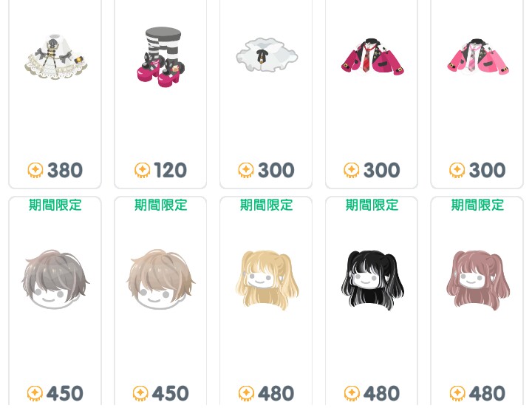Viewport: 532px width, 408px height.
Task: Choose the blonde twin-tail hairstyle
Action: tap(267, 280)
